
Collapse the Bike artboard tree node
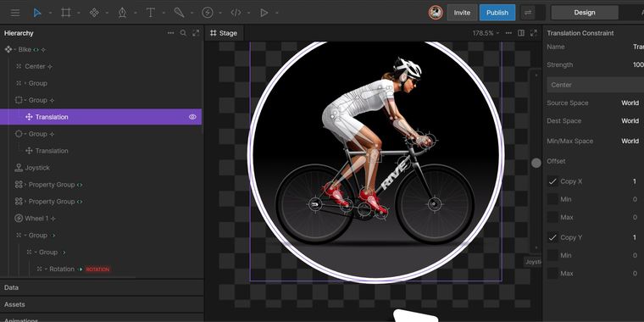(14, 50)
